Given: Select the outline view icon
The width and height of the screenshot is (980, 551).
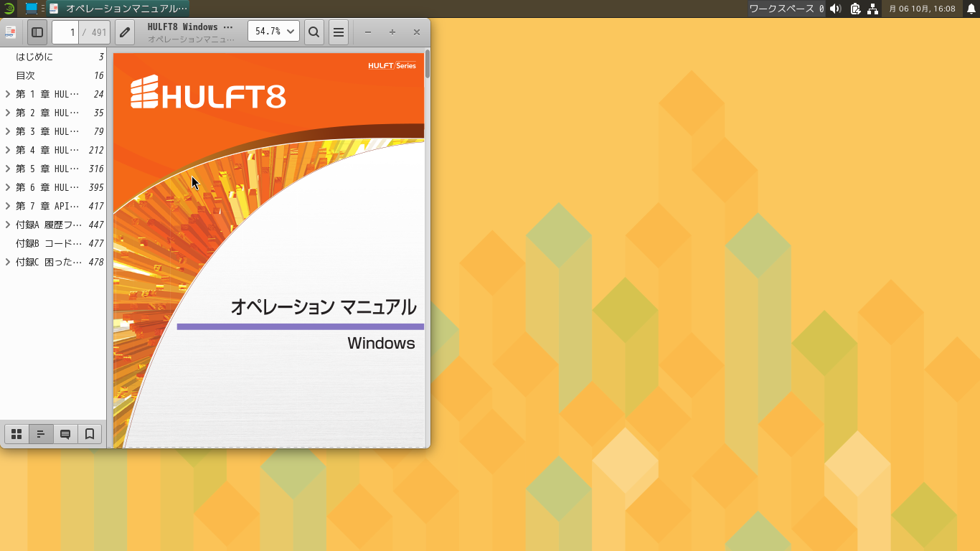Looking at the screenshot, I should 41,433.
